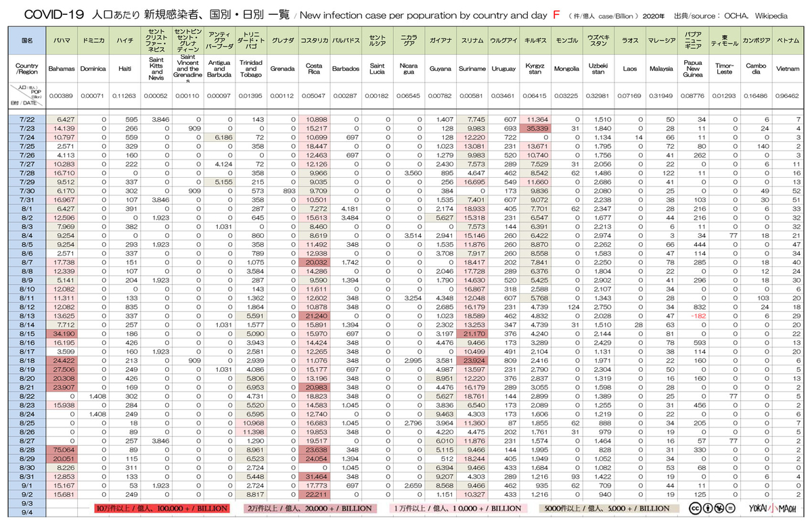This screenshot has width=812, height=522.
Task: Select the Dominica column header
Action: [93, 69]
